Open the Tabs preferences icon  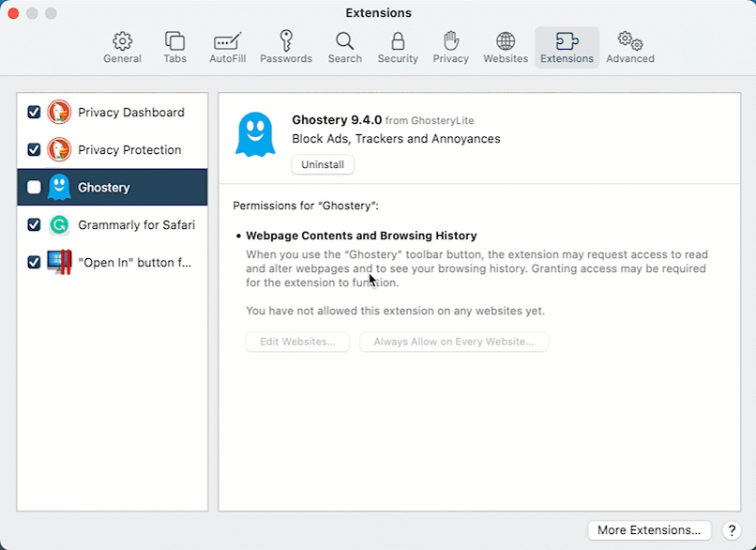tap(174, 41)
